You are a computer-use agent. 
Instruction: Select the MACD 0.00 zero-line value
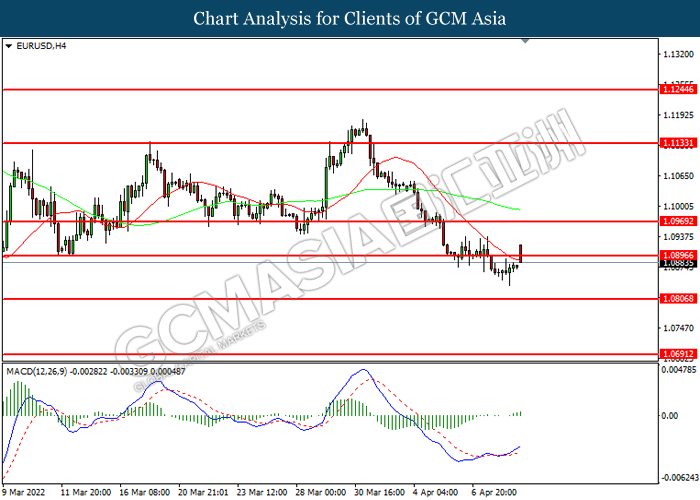[x=670, y=416]
